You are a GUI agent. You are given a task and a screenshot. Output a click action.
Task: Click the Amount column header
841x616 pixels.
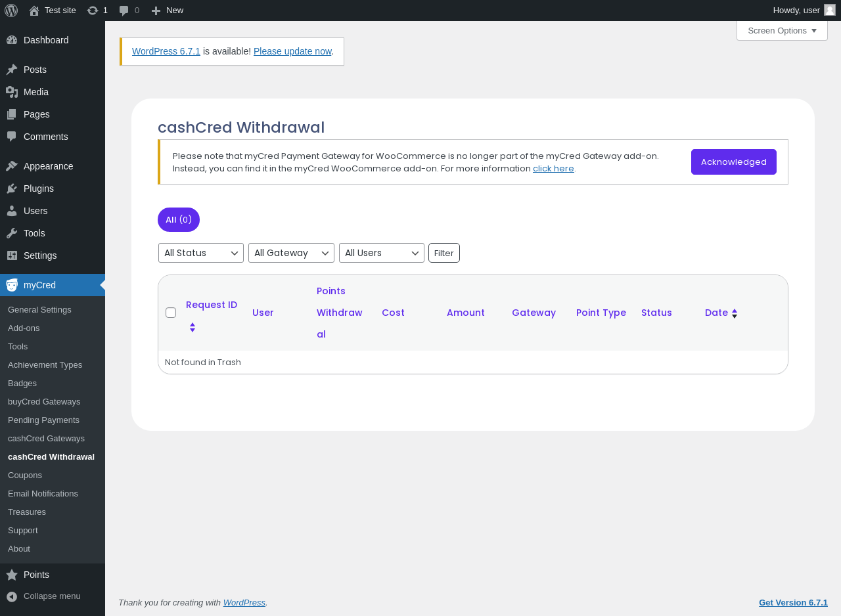(466, 313)
